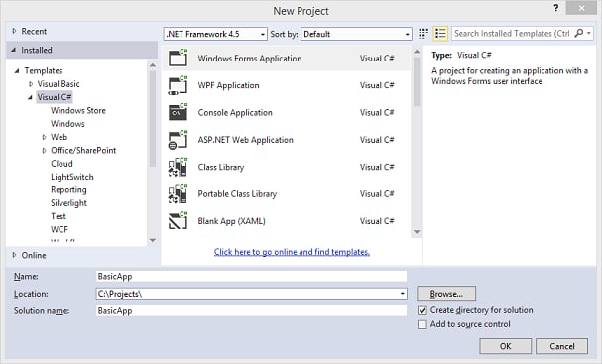Select Cloud category in tree
The image size is (602, 364).
pos(61,164)
